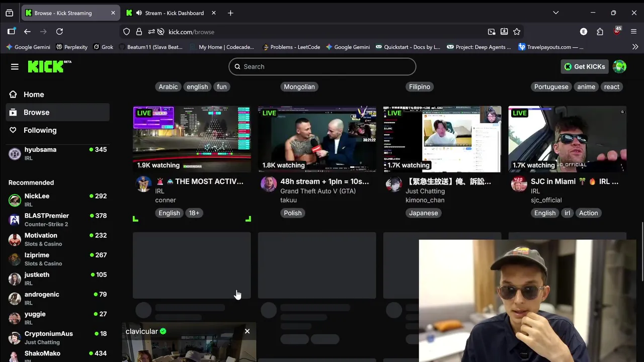Viewport: 644px width, 362px height.
Task: Select the anime tag
Action: point(586,86)
